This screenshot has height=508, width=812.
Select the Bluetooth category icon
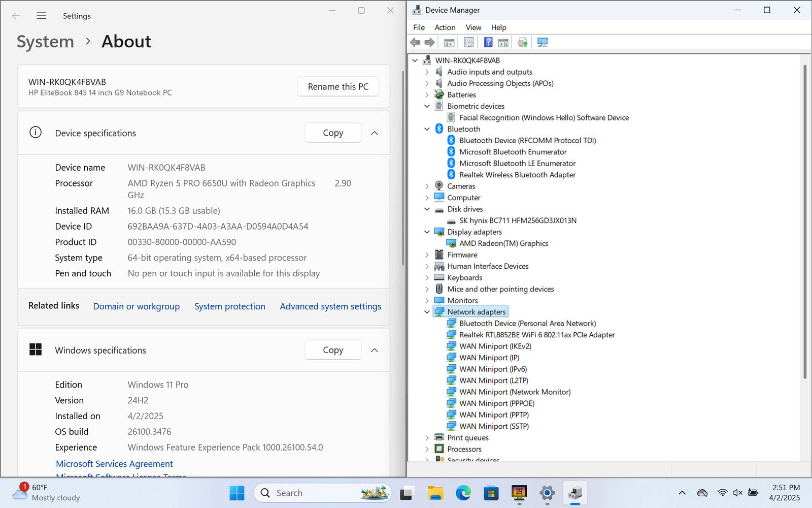(439, 129)
